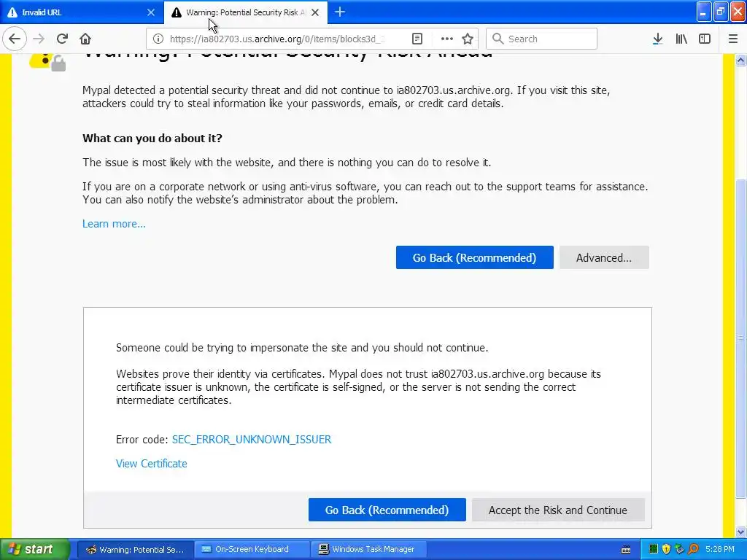Open page actions three-dot menu
The image size is (747, 560).
point(447,39)
